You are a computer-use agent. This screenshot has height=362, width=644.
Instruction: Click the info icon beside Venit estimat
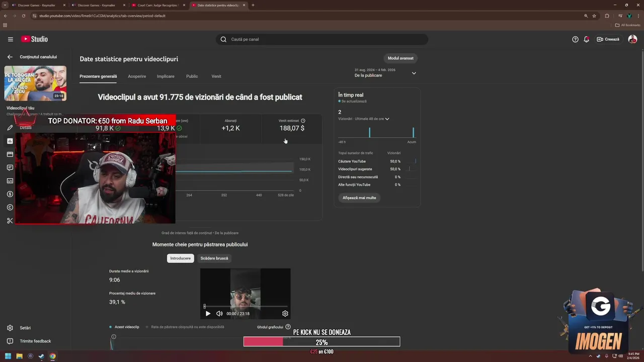pyautogui.click(x=303, y=121)
